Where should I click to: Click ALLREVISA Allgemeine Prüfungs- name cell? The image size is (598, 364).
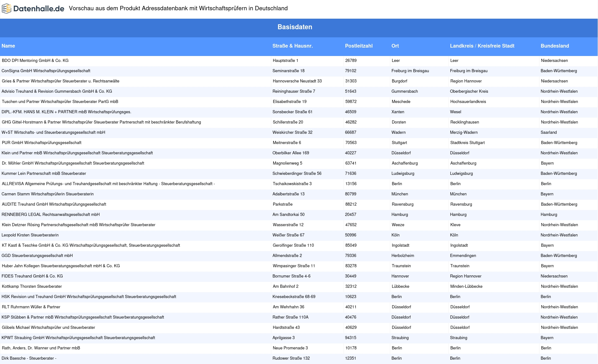(108, 184)
